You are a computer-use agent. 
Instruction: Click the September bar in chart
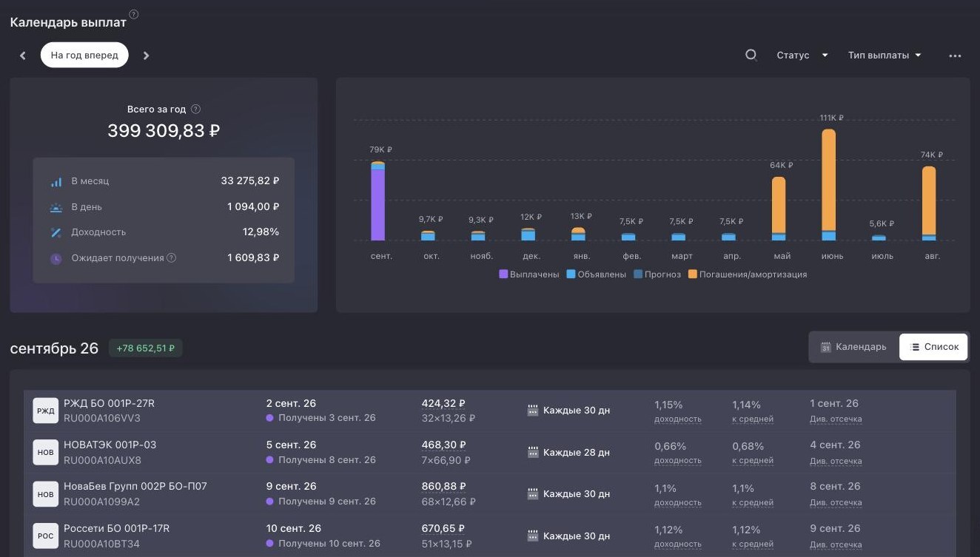click(377, 200)
